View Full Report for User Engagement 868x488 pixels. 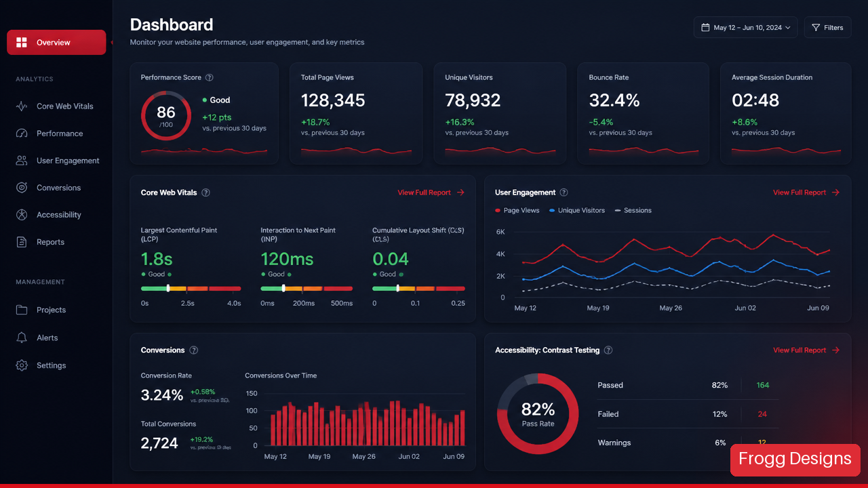[806, 192]
